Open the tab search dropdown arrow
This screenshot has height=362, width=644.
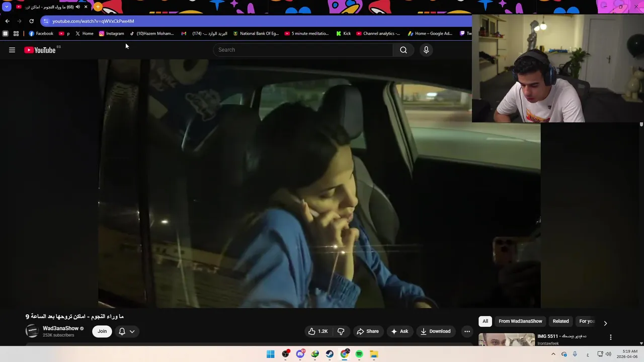click(7, 7)
